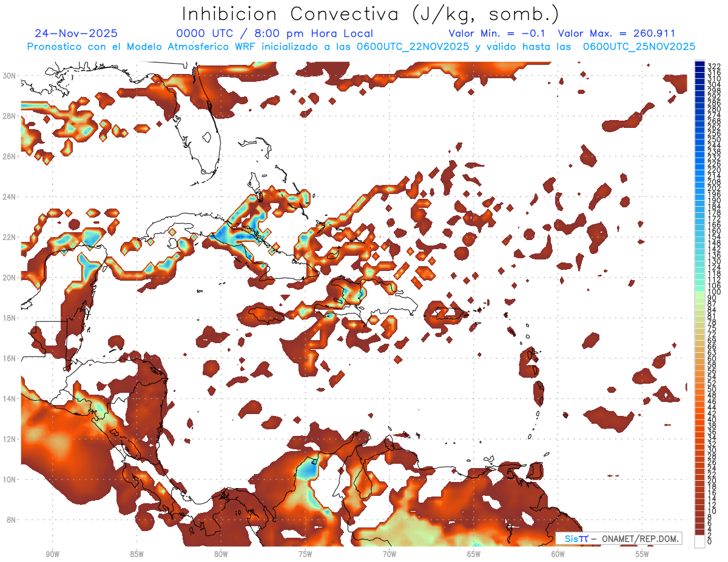
Task: Click the "90W" longitude label
Action: point(52,554)
